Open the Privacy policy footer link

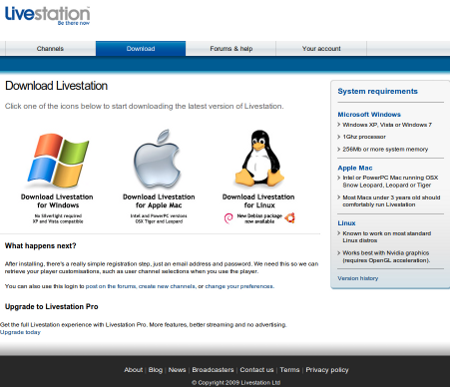(x=327, y=370)
